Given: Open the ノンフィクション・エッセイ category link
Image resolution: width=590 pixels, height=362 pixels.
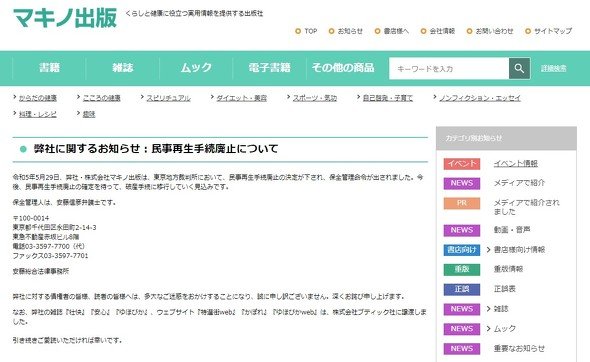Looking at the screenshot, I should coord(480,98).
